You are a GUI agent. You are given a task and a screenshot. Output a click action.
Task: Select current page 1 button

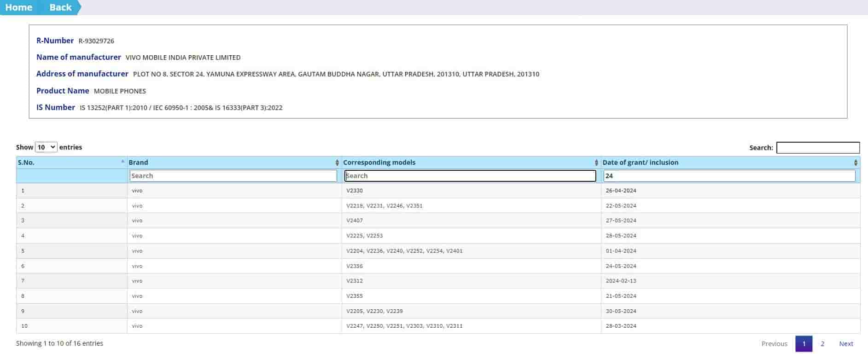pyautogui.click(x=804, y=344)
